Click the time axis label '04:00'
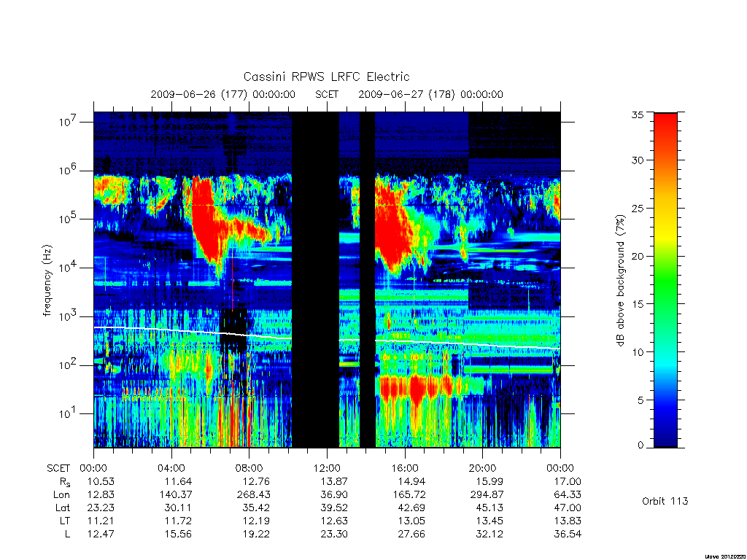The width and height of the screenshot is (747, 560). [171, 468]
